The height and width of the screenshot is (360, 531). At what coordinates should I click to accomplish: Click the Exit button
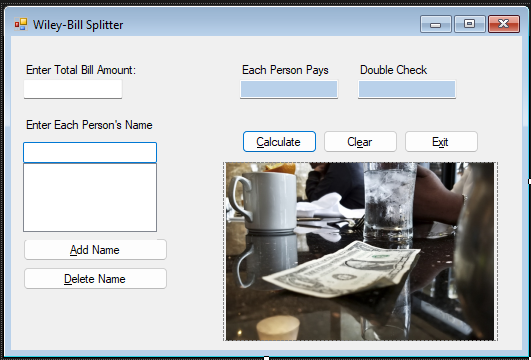click(x=441, y=142)
